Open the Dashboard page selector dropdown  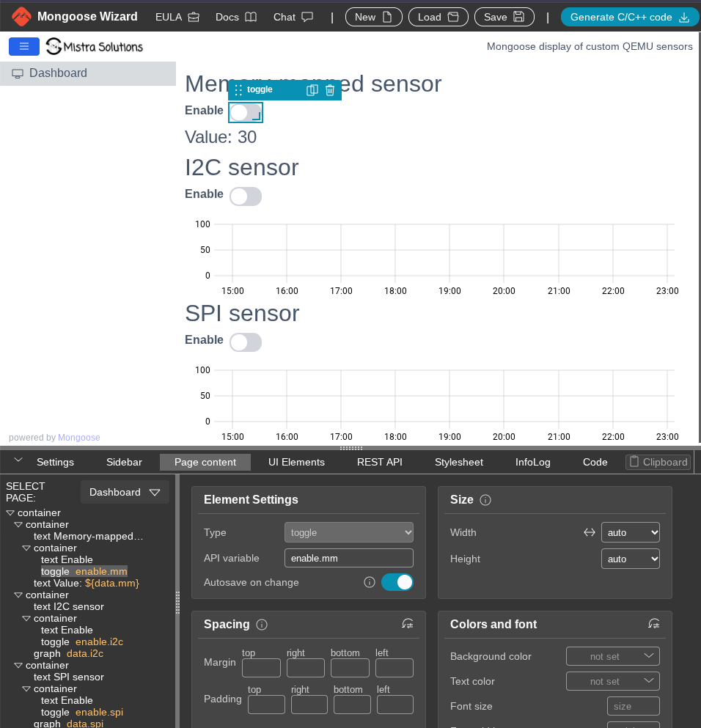pos(125,493)
